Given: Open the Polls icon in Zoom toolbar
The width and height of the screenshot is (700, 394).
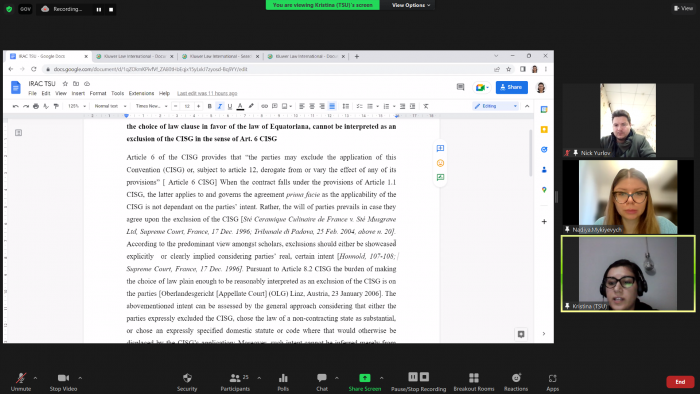Looking at the screenshot, I should (283, 382).
